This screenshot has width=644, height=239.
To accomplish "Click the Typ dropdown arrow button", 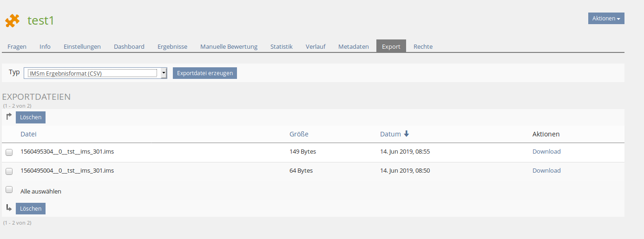I will coord(164,73).
